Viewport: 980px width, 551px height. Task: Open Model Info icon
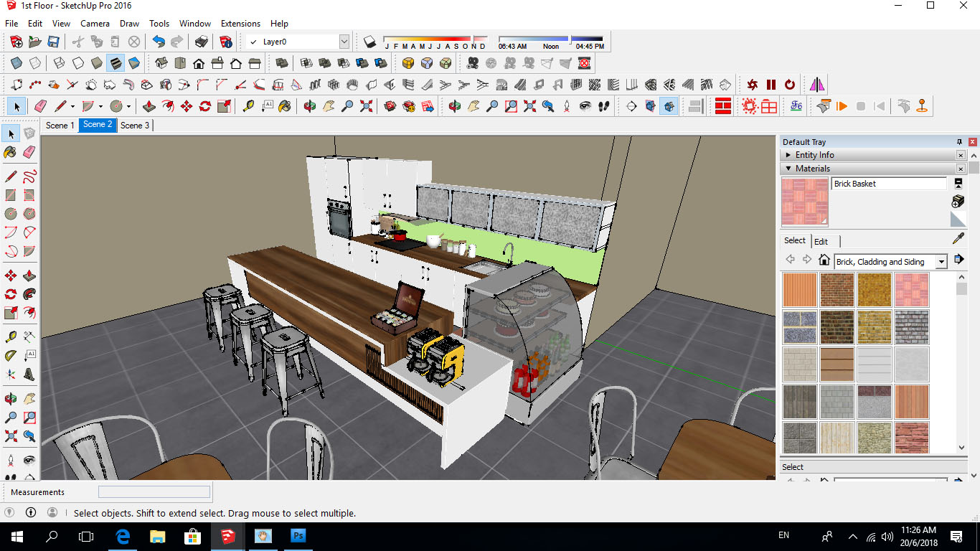pos(226,42)
